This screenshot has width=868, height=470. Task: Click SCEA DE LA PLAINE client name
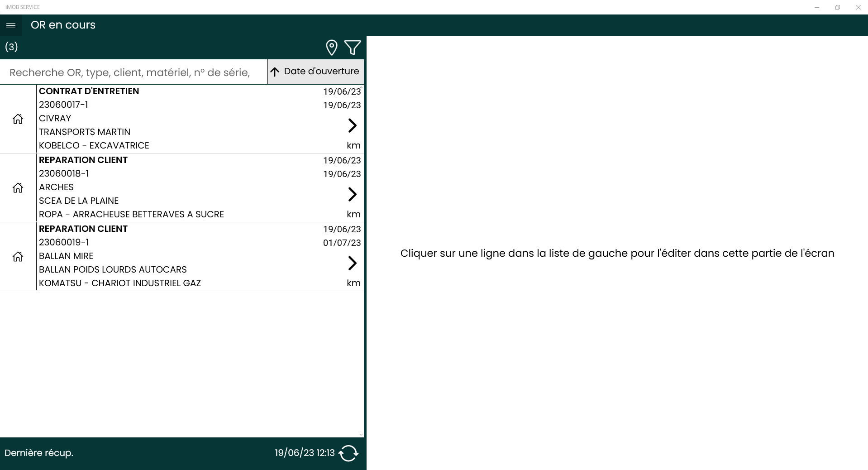coord(79,201)
